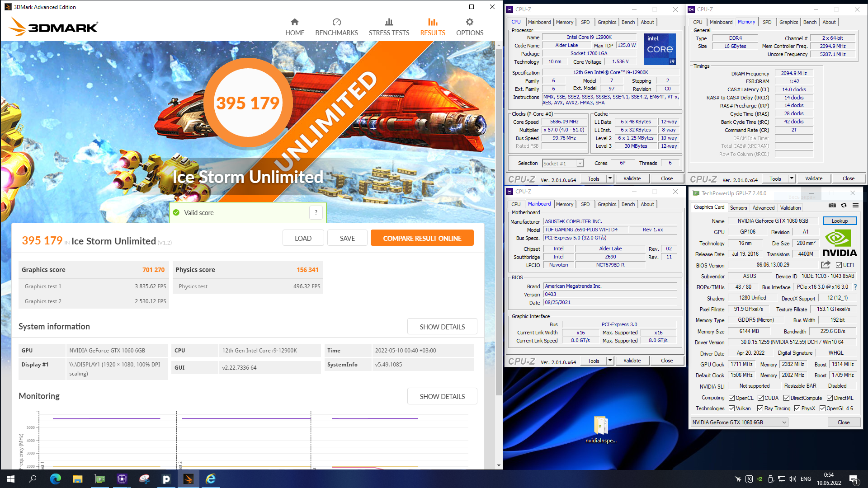Image resolution: width=868 pixels, height=488 pixels.
Task: Open the RESULTS section in 3DMark
Action: pyautogui.click(x=433, y=27)
